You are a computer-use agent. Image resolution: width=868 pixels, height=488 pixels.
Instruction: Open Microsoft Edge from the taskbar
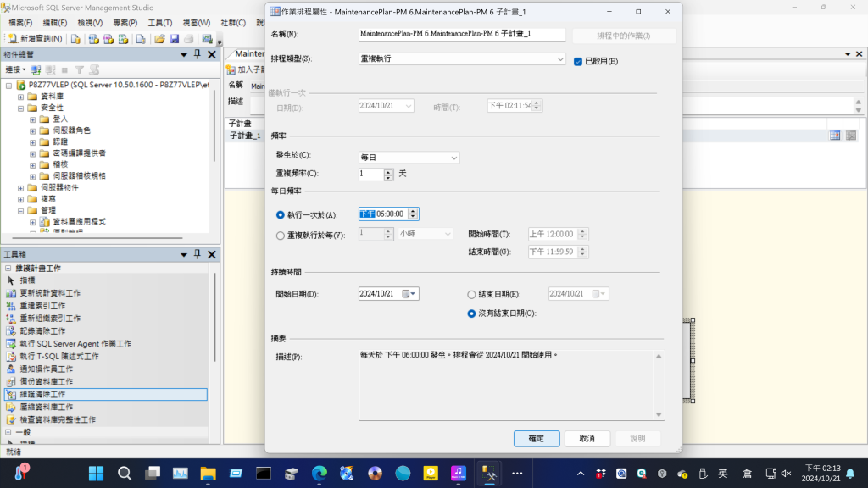[x=319, y=473]
